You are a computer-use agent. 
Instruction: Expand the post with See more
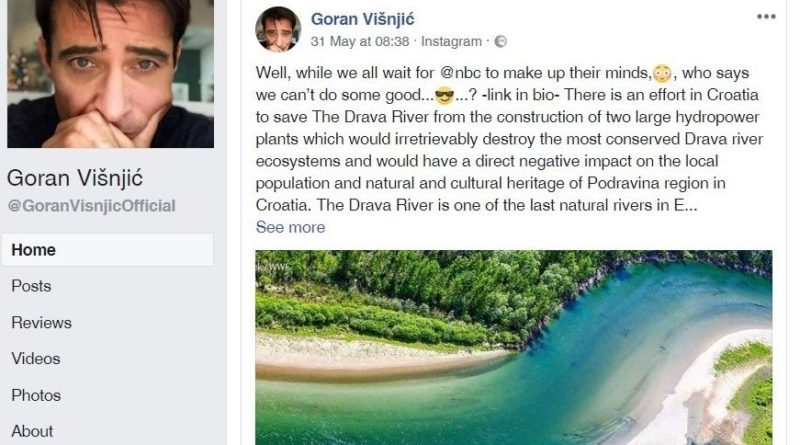(x=290, y=227)
